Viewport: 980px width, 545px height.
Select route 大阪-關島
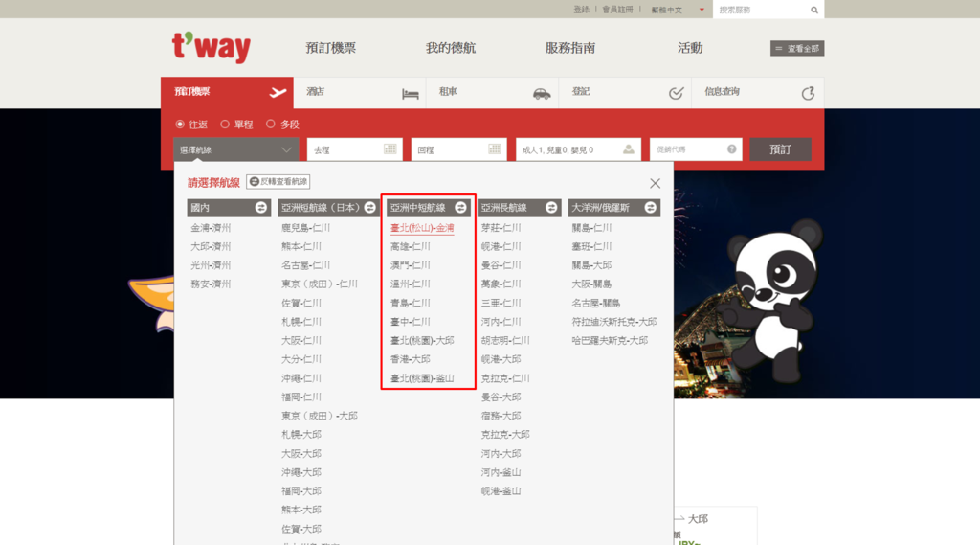point(591,284)
